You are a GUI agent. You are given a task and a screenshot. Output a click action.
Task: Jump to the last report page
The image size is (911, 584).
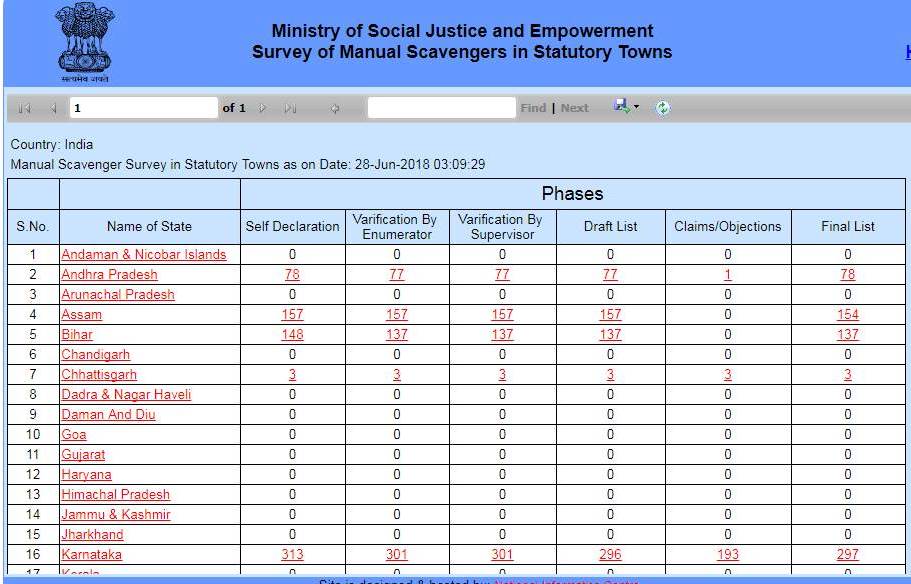pos(290,108)
